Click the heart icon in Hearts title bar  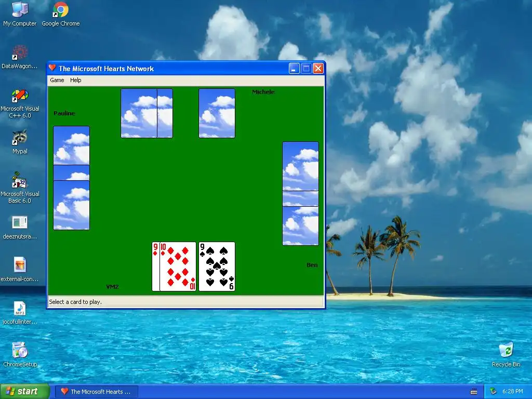(52, 68)
